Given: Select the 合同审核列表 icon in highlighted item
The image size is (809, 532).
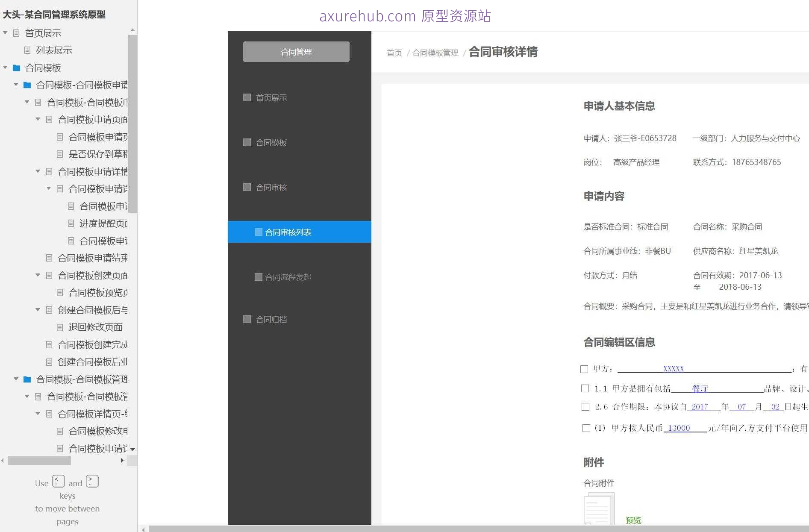Looking at the screenshot, I should click(x=258, y=232).
